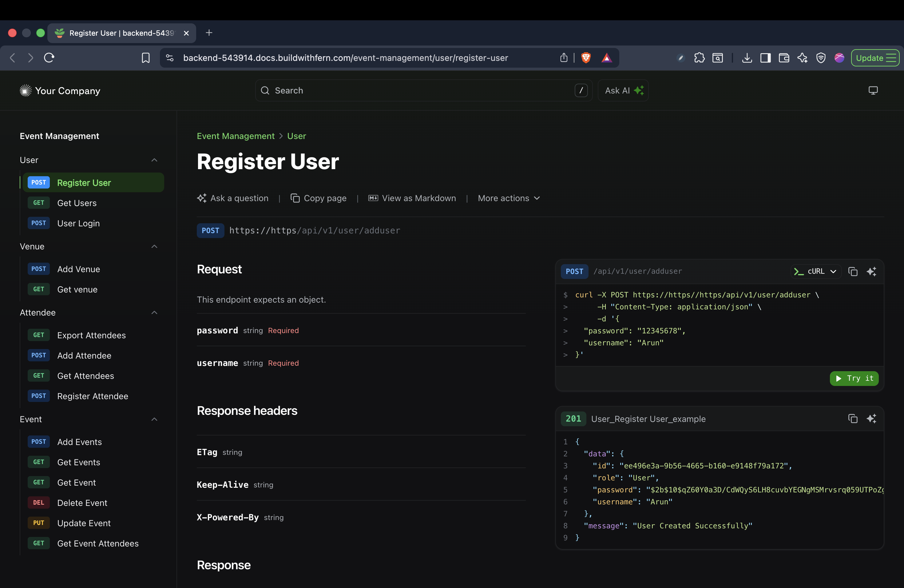Open the profile avatar icon

pyautogui.click(x=839, y=58)
